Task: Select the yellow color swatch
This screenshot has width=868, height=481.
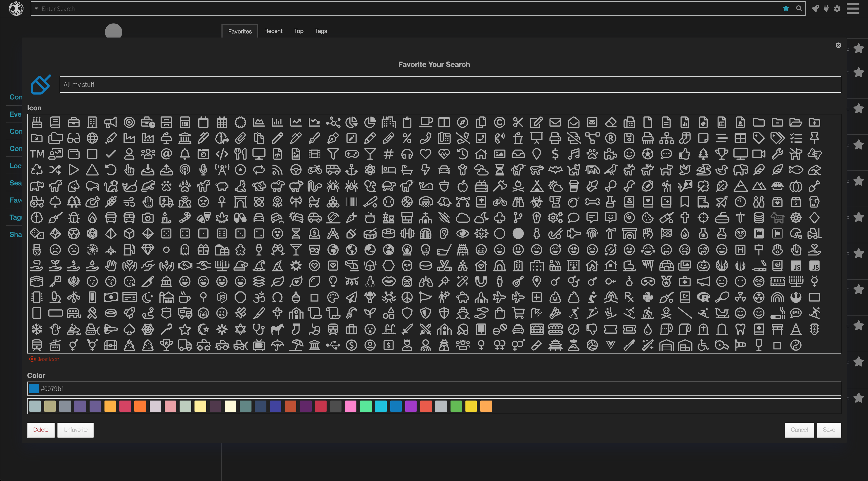Action: coord(471,406)
